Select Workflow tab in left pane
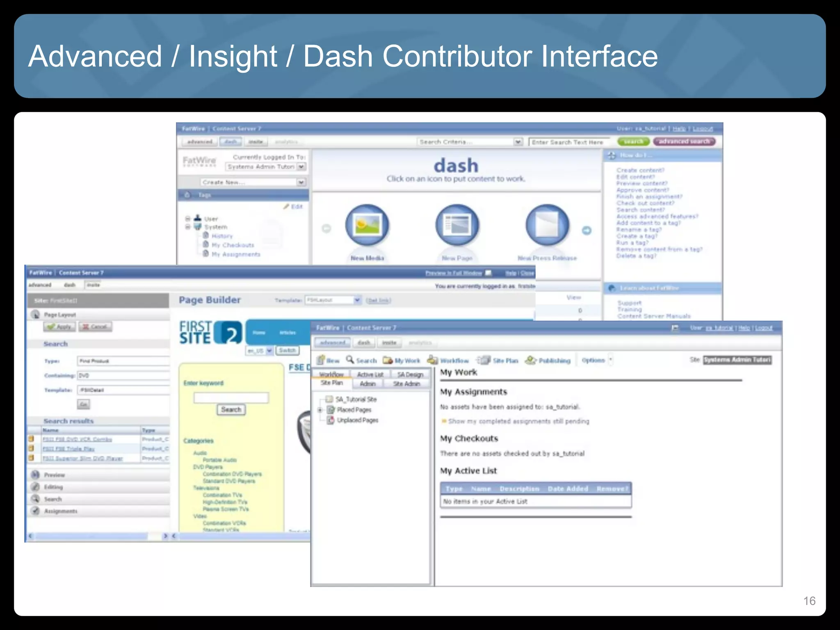This screenshot has width=840, height=630. click(331, 374)
